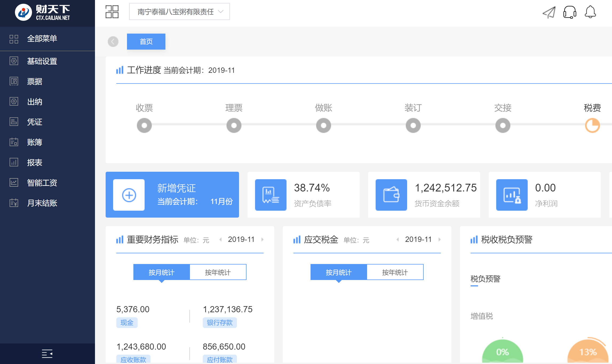Open the notification bell

tap(590, 12)
